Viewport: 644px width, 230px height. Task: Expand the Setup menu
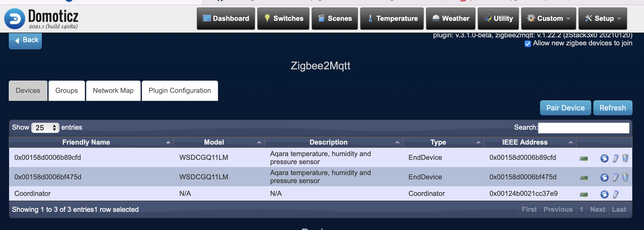pyautogui.click(x=603, y=18)
